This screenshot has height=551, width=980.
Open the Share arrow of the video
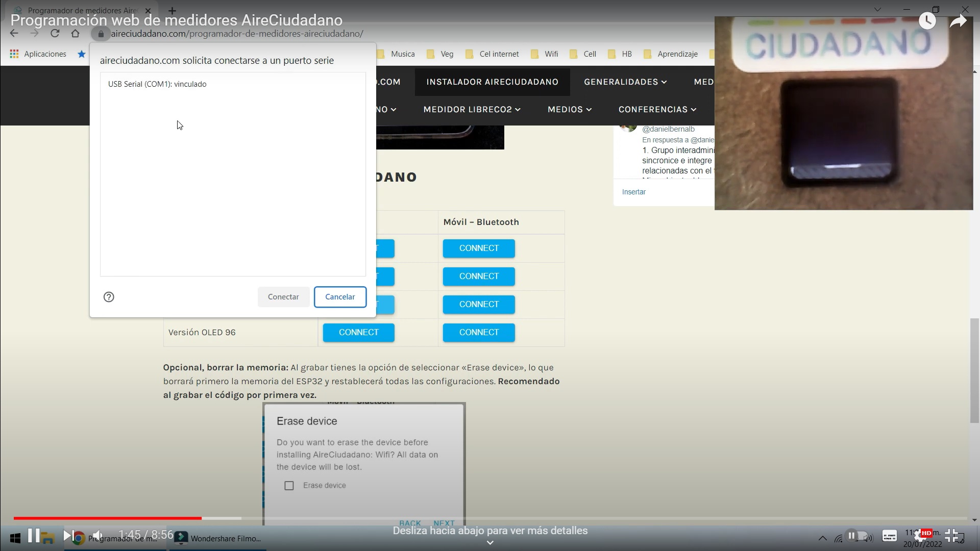point(958,21)
